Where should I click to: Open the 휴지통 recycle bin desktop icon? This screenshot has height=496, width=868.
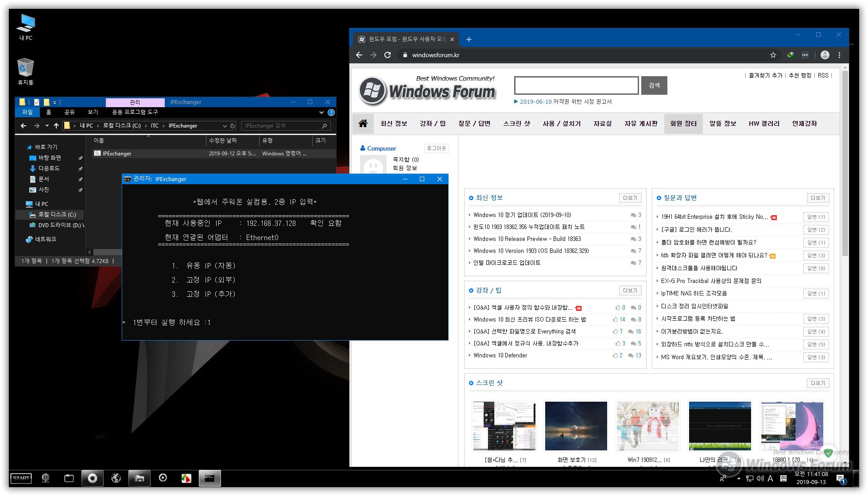[x=26, y=71]
